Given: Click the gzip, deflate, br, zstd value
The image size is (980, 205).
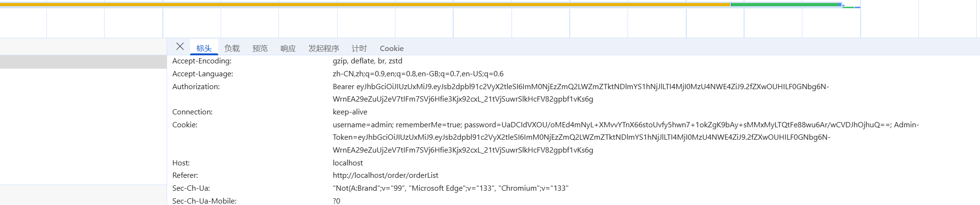Looking at the screenshot, I should [x=367, y=61].
